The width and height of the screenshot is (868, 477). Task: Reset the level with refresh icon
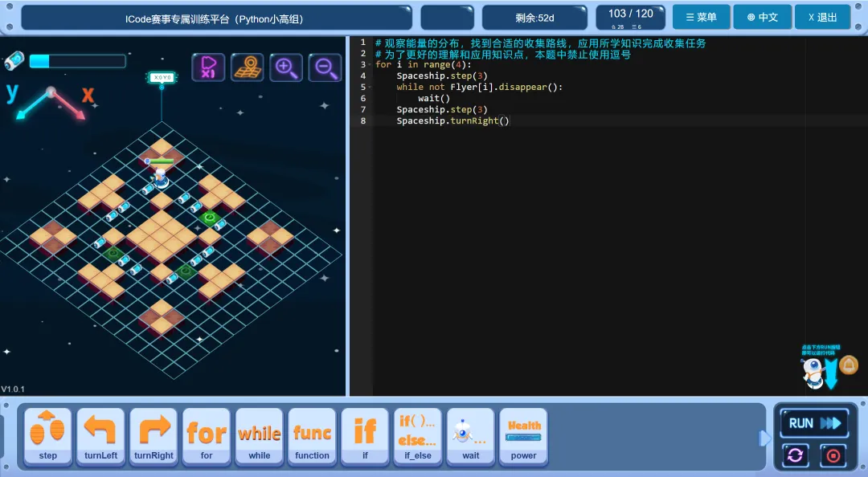point(795,455)
